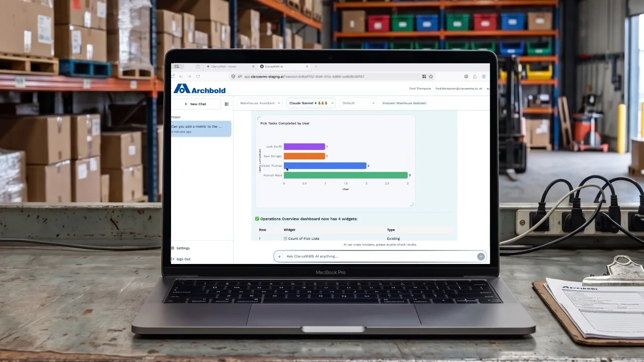The height and width of the screenshot is (362, 644).
Task: Open a new browser tab
Action: click(x=316, y=66)
